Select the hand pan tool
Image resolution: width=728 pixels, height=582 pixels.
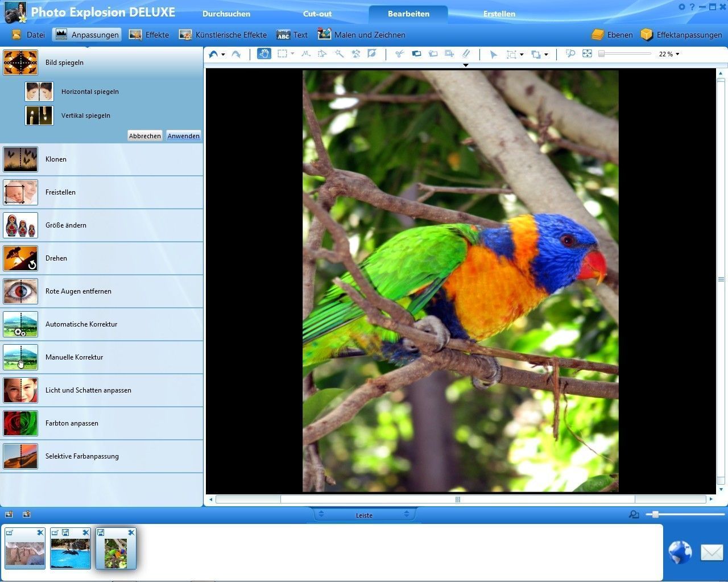264,54
